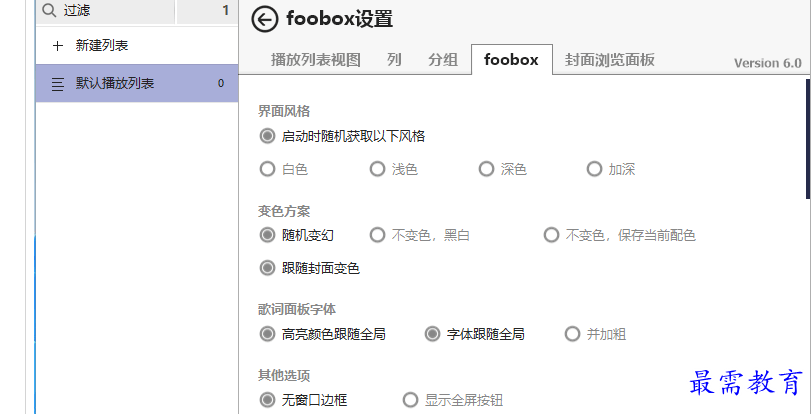
Task: Click the plus icon for 新建列表
Action: [57, 46]
